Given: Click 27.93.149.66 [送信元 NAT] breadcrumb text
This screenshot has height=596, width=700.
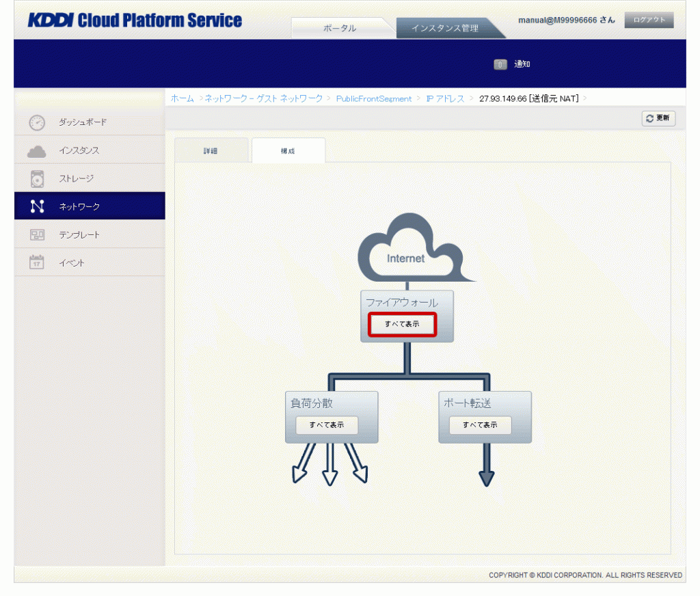Looking at the screenshot, I should pyautogui.click(x=529, y=98).
